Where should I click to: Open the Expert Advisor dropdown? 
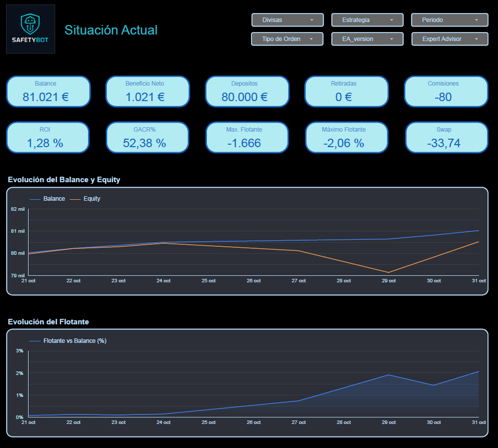coord(450,39)
